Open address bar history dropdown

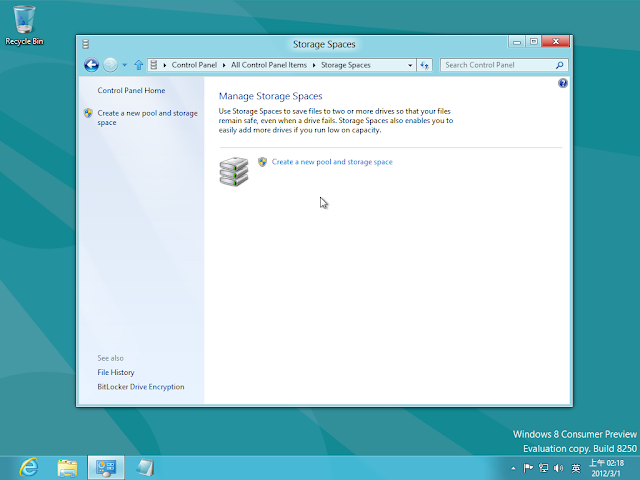click(x=410, y=65)
